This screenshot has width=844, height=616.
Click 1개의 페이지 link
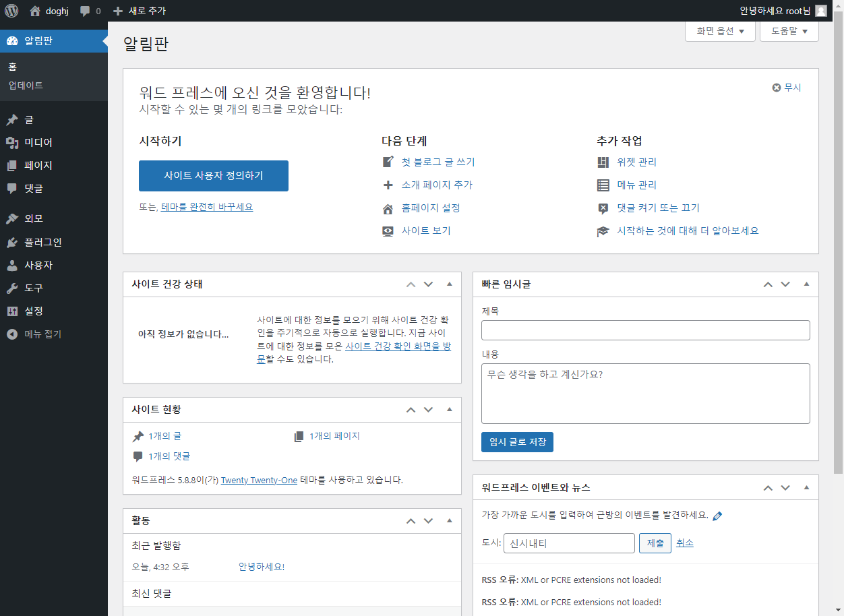click(x=334, y=436)
